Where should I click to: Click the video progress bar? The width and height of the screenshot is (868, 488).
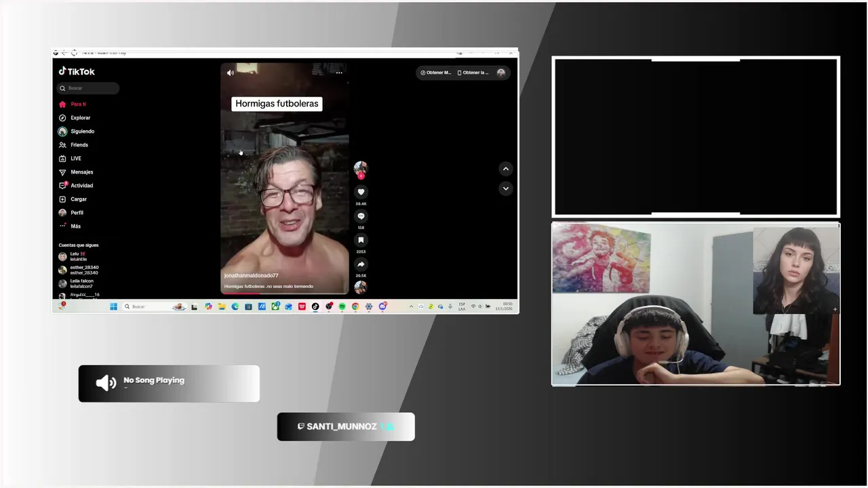click(285, 293)
